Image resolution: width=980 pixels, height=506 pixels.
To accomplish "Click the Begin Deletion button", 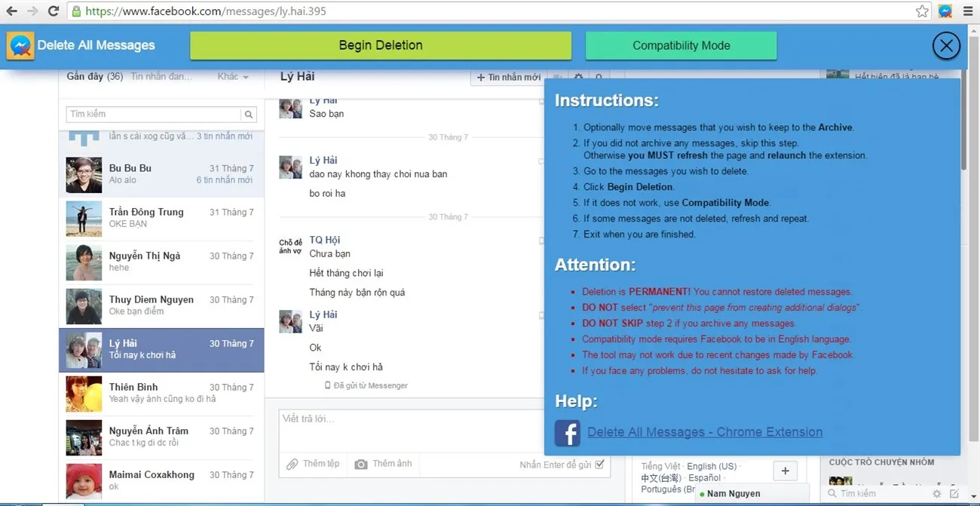I will coord(380,45).
